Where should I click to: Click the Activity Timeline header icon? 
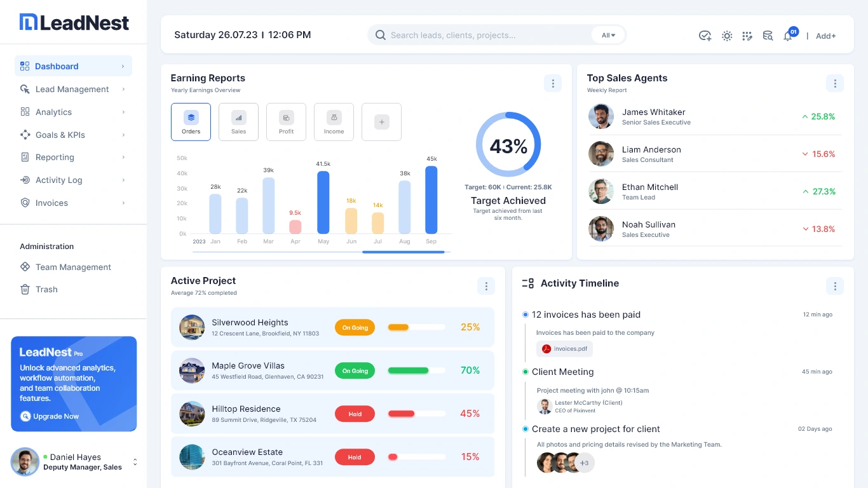527,283
